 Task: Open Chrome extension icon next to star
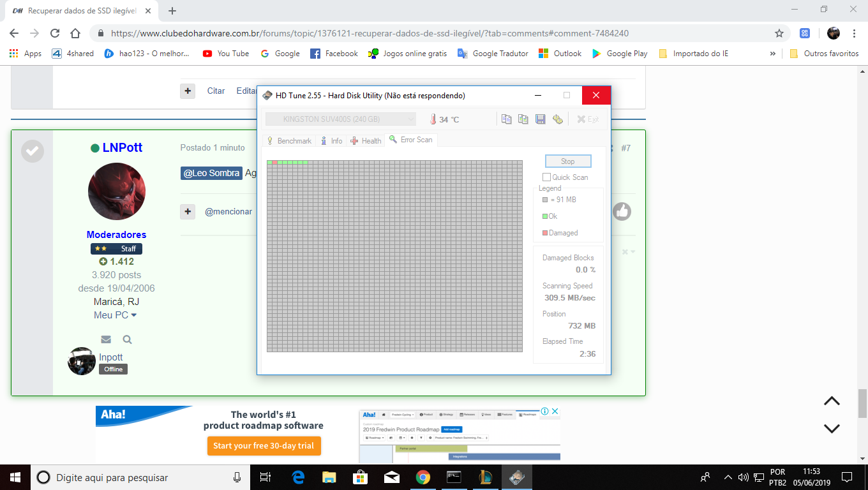805,33
